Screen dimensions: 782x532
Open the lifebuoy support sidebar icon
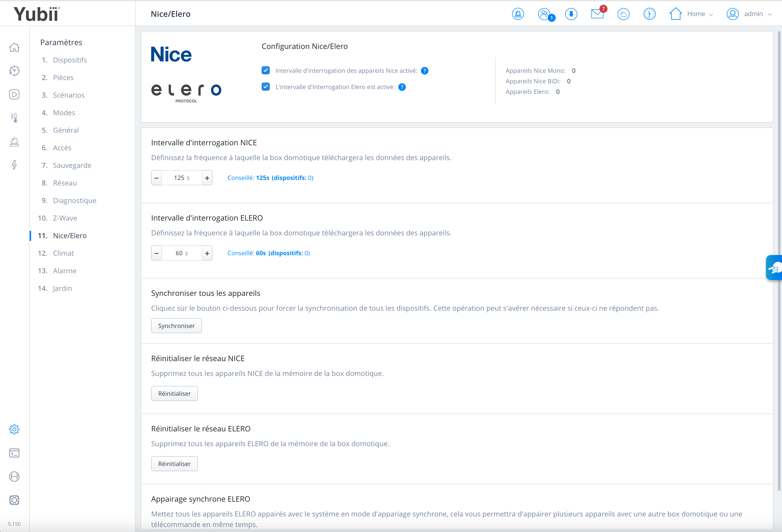pos(14,500)
